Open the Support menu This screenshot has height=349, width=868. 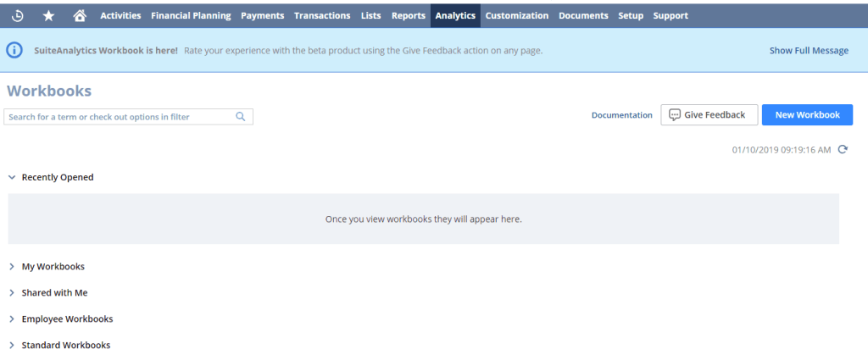(x=671, y=16)
